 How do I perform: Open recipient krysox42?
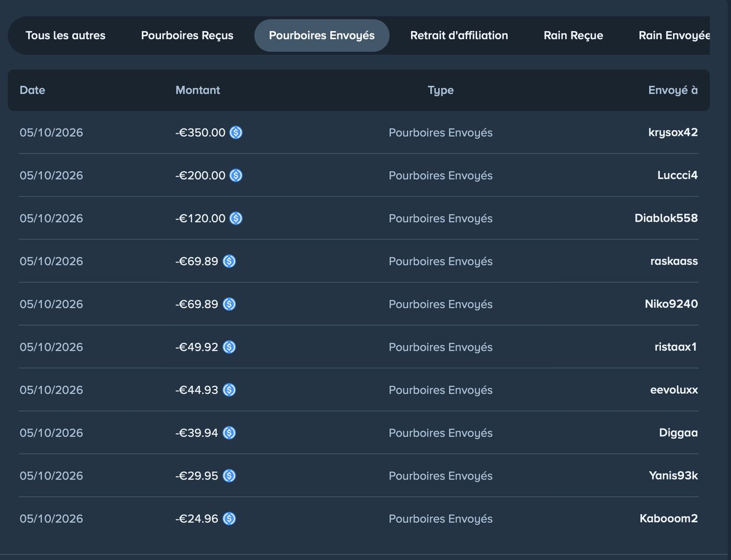[673, 133]
